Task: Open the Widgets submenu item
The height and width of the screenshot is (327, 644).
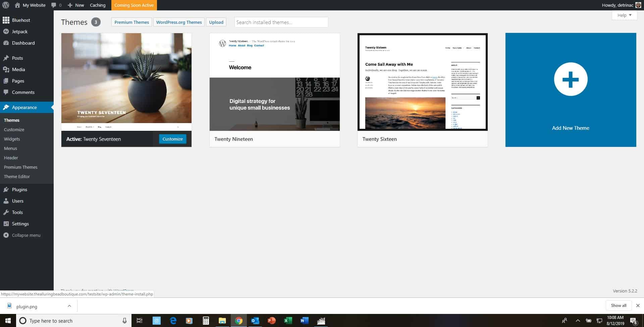Action: (12, 139)
